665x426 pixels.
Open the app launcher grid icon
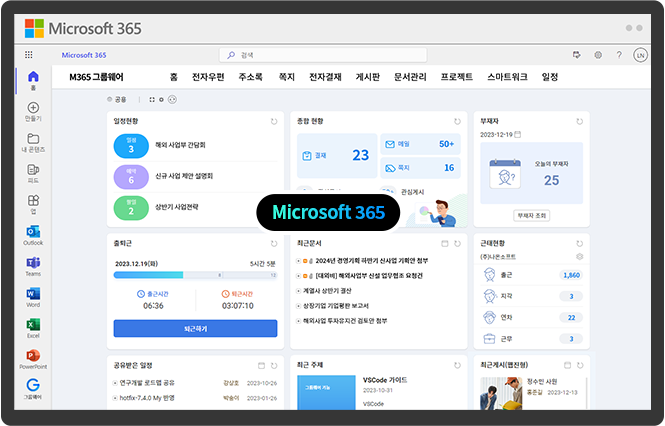(28, 55)
